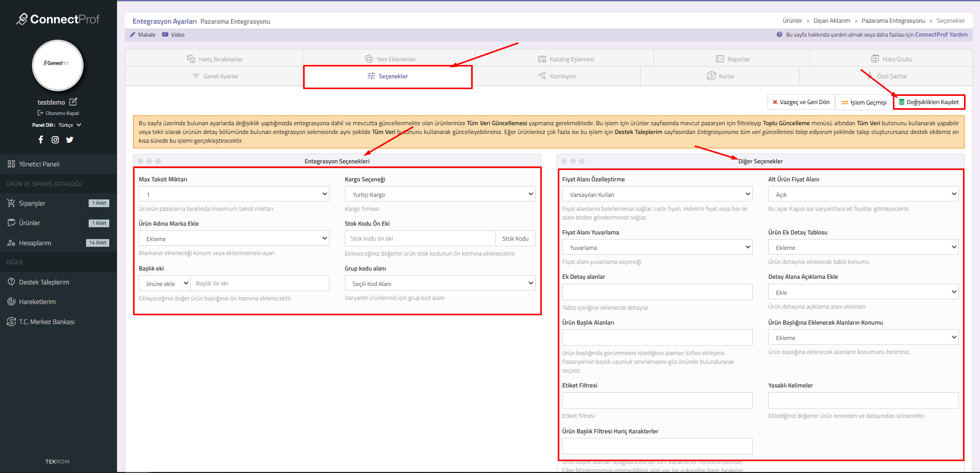Click the Facebook icon in sidebar
Screen dimensions: 980x473
(x=41, y=140)
